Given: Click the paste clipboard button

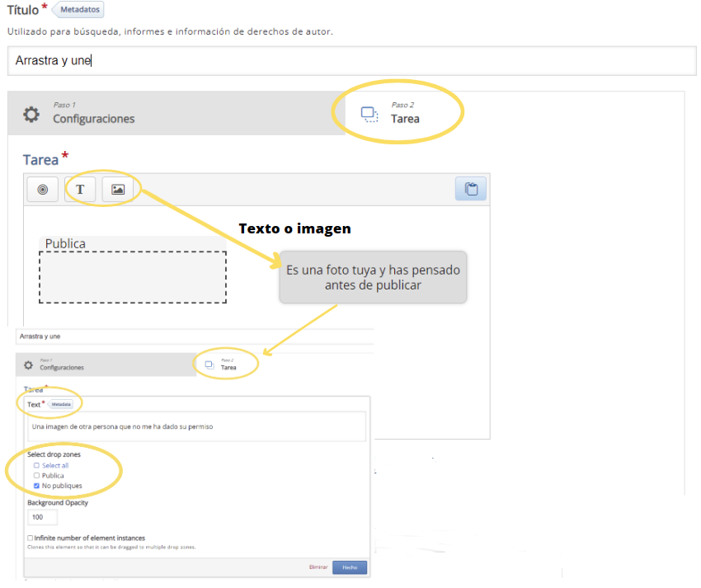Looking at the screenshot, I should 471,189.
